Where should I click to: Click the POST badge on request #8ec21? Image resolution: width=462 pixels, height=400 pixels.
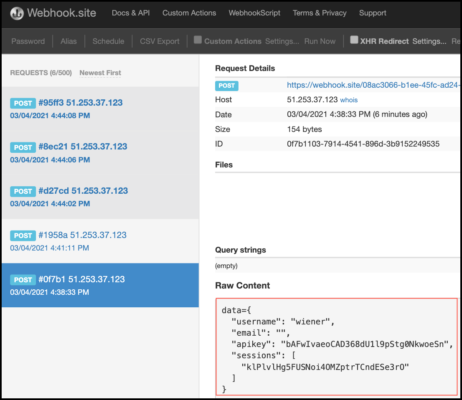coord(23,147)
